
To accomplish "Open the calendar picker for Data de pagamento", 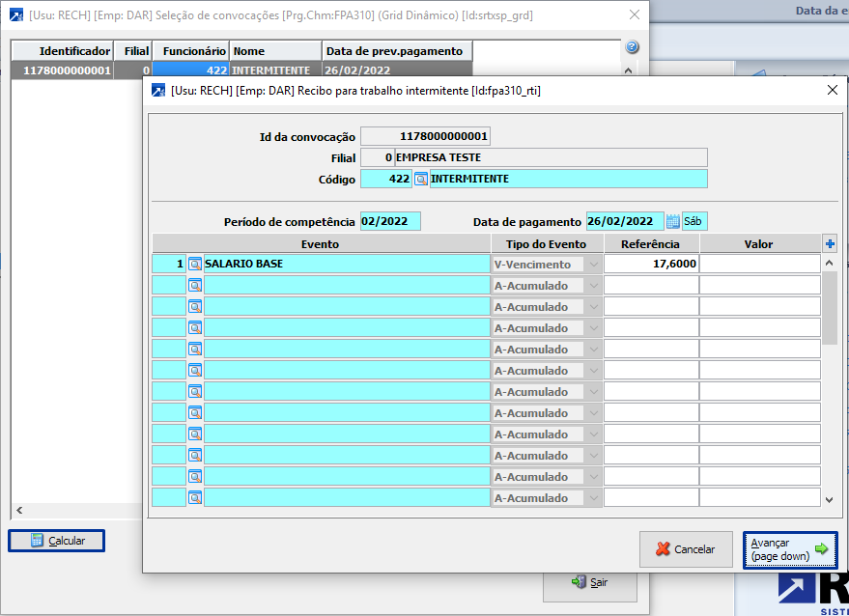I will 673,221.
